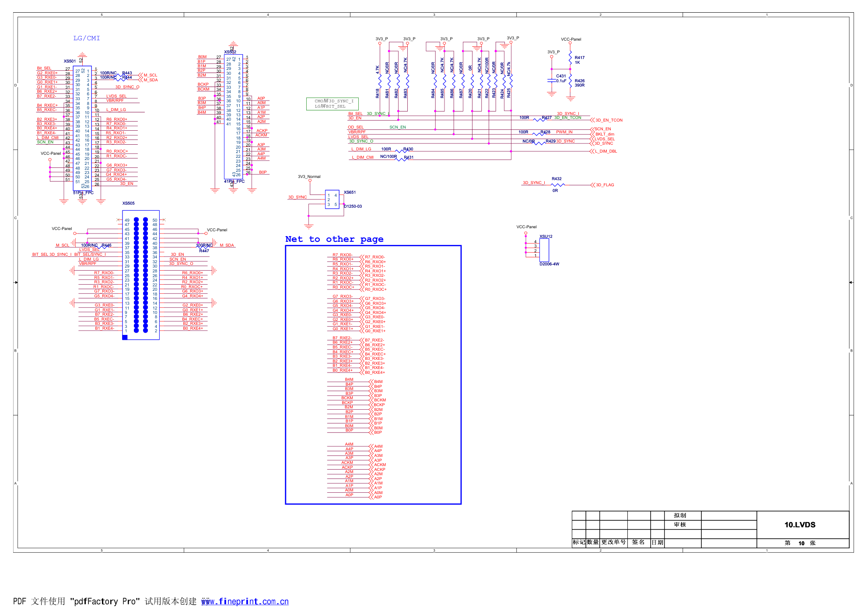Select resistor designator "R447"
Viewport: 868px width, 613px height.
pyautogui.click(x=204, y=251)
